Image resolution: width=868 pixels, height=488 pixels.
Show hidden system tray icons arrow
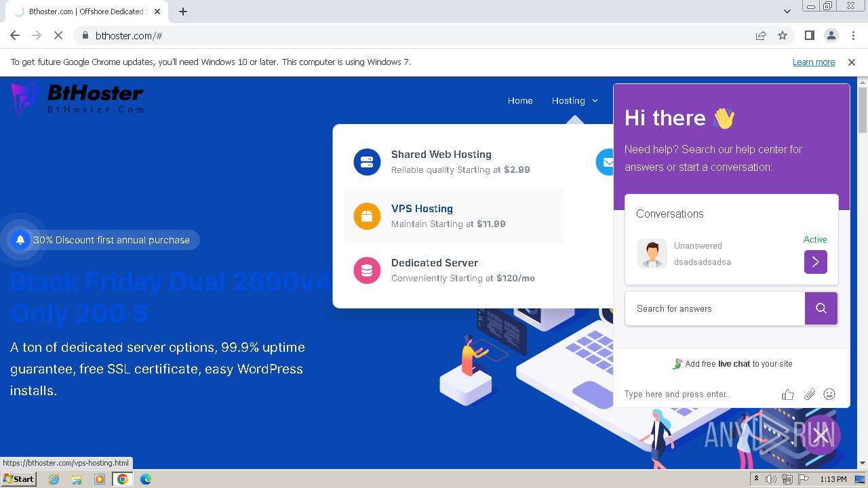tap(757, 479)
